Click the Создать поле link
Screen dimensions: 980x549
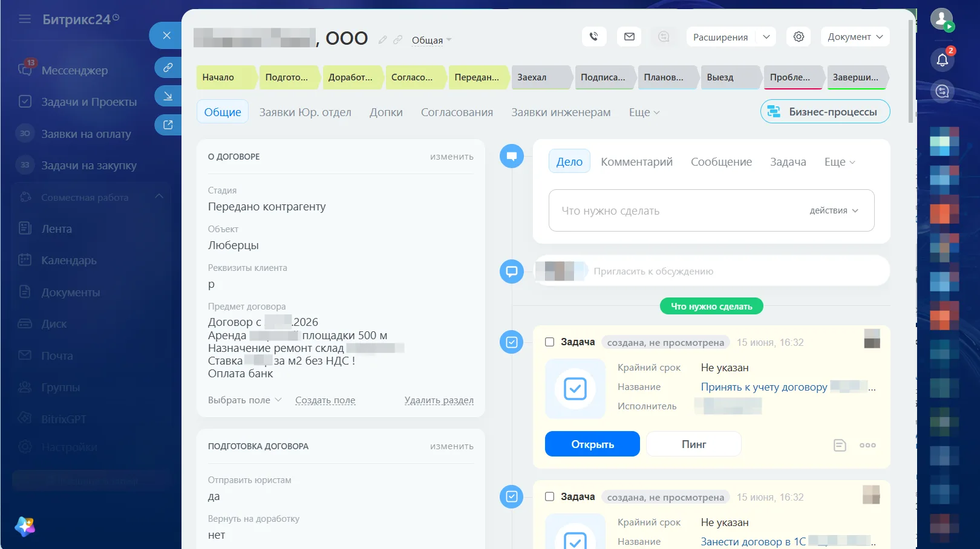coord(325,400)
